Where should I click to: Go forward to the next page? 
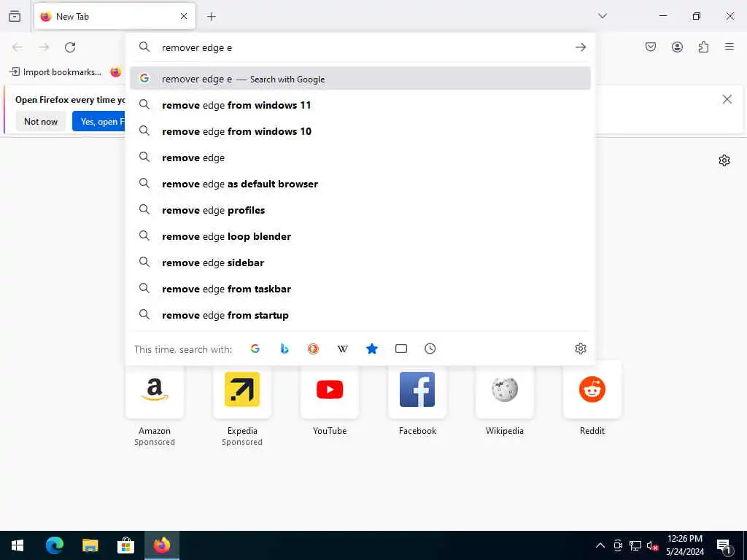pos(44,47)
